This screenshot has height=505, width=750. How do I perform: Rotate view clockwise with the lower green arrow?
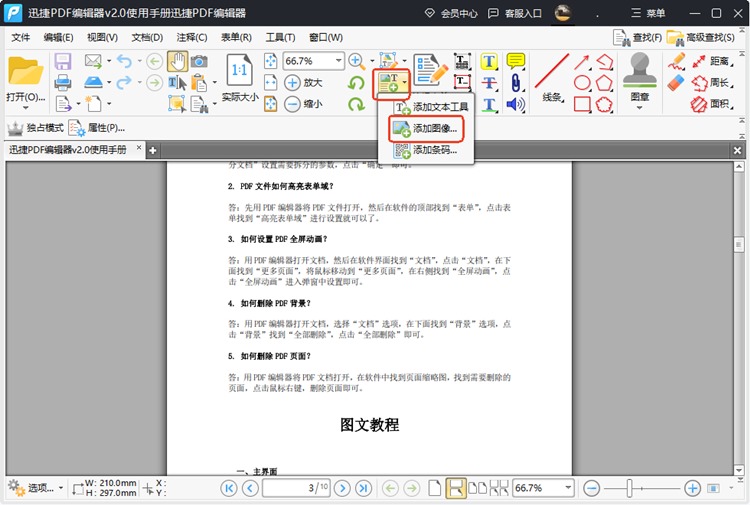coord(356,104)
